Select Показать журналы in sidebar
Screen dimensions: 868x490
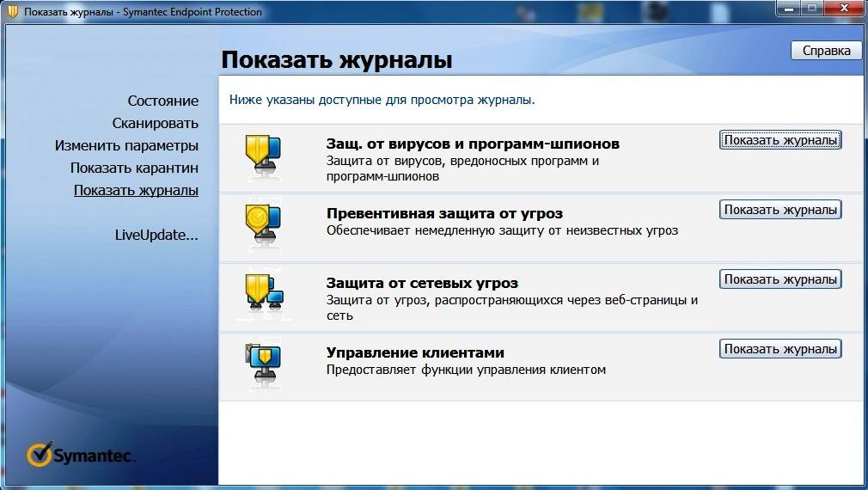point(136,190)
